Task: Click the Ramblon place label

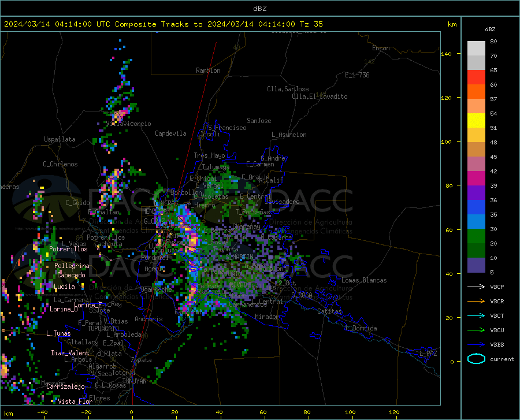Action: pos(208,70)
